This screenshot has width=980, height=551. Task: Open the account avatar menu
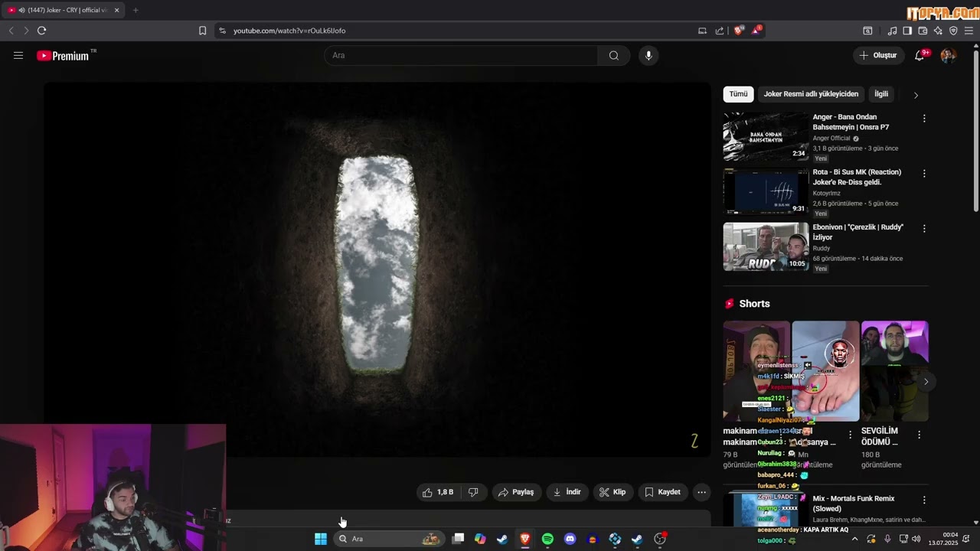point(948,55)
